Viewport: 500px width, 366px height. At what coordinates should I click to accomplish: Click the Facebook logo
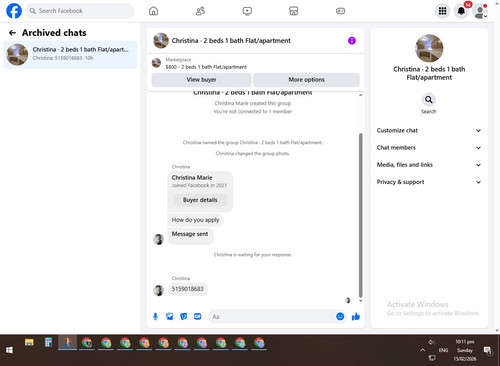[14, 11]
